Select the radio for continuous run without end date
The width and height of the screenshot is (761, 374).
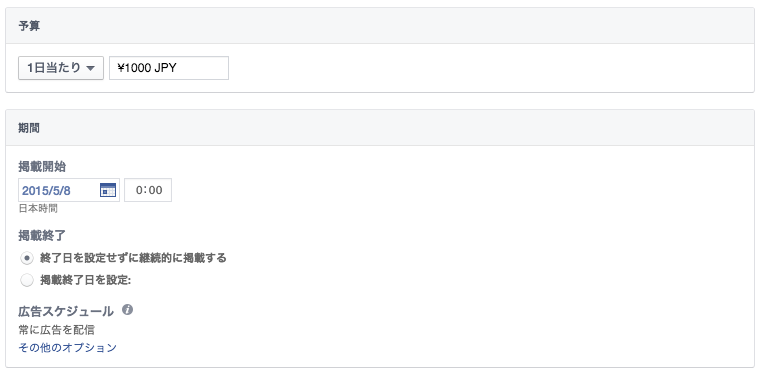[x=27, y=258]
